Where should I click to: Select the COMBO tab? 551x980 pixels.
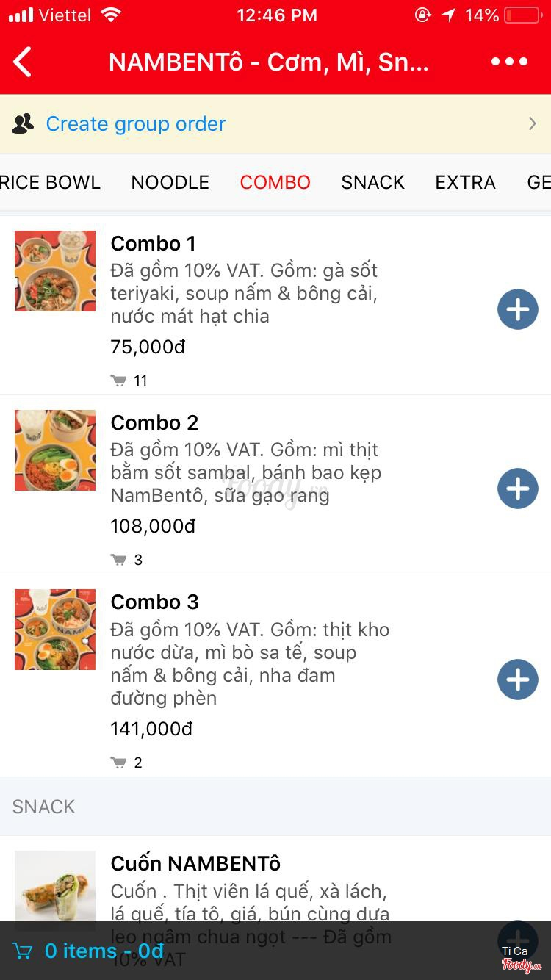275,182
